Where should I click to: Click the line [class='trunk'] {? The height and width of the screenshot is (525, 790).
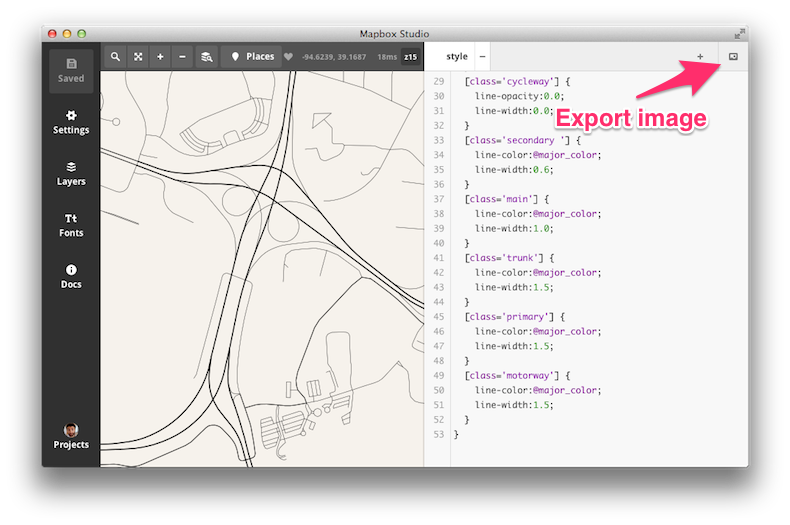pyautogui.click(x=509, y=258)
